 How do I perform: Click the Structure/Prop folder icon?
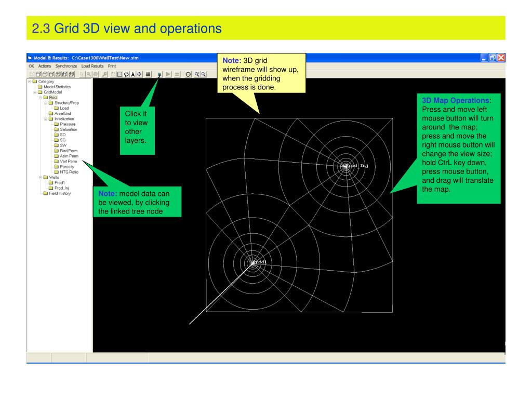pos(51,102)
